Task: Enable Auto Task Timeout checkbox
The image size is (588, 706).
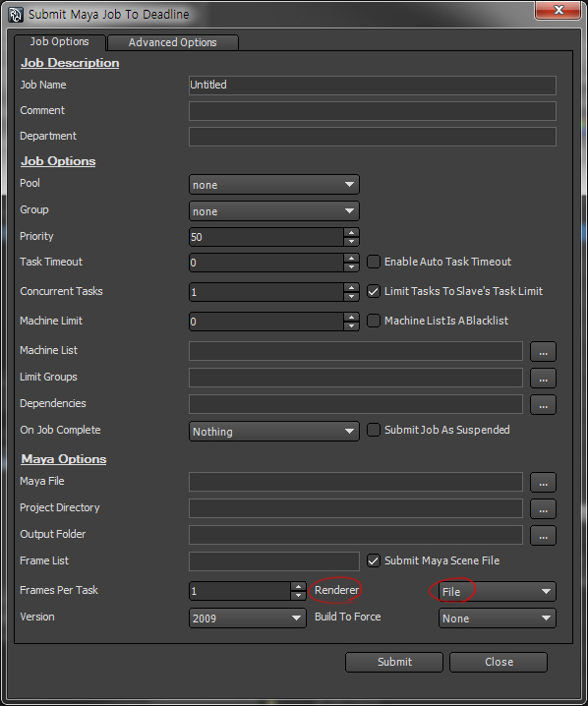Action: [x=374, y=262]
